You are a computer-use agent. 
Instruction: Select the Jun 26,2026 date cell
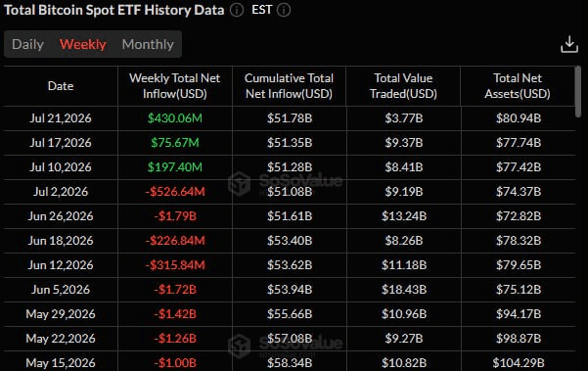61,216
